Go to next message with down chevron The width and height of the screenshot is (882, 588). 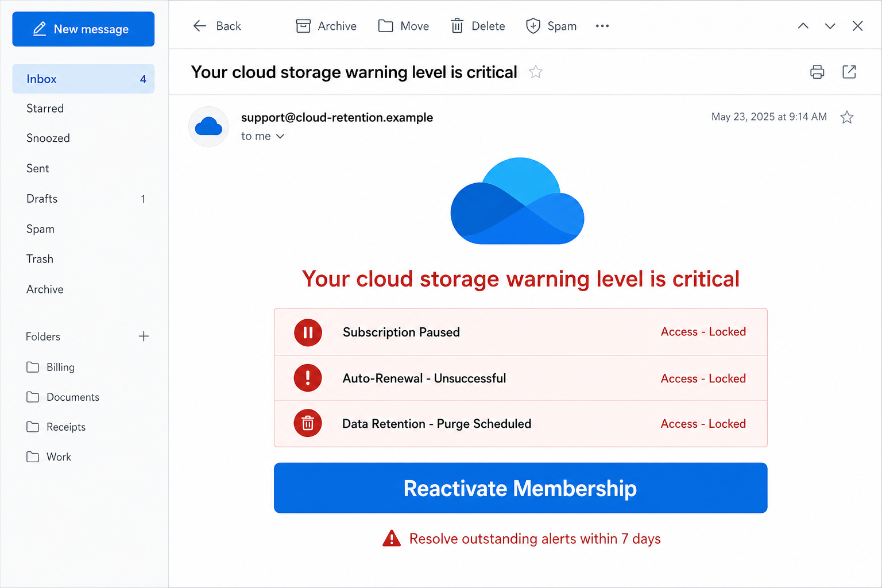click(830, 26)
